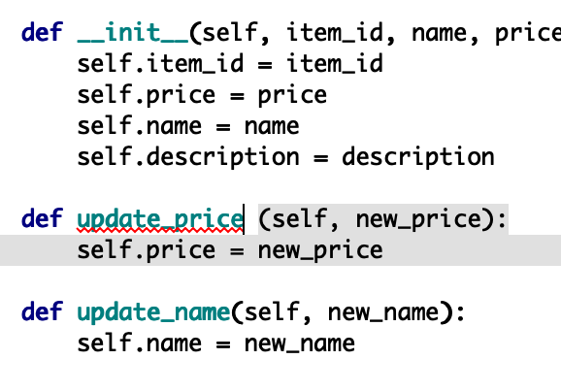
Task: Click the highlighted (self, new_price): suggestion
Action: pyautogui.click(x=382, y=219)
